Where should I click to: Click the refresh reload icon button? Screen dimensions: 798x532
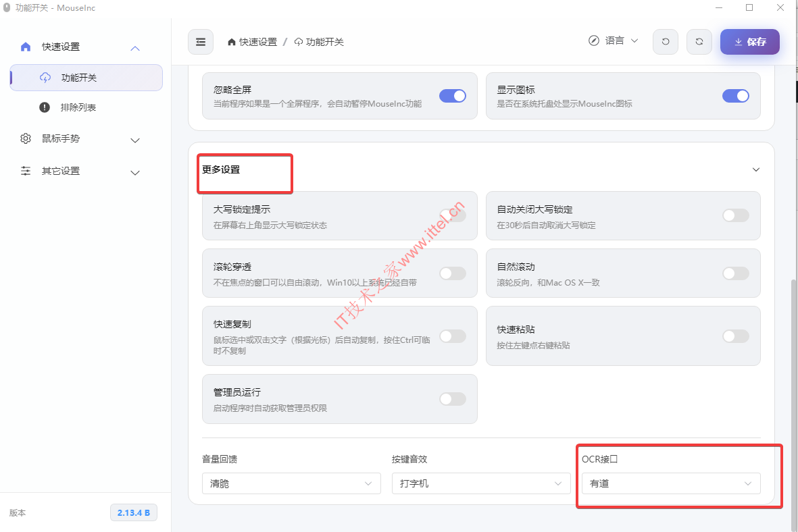[x=699, y=42]
